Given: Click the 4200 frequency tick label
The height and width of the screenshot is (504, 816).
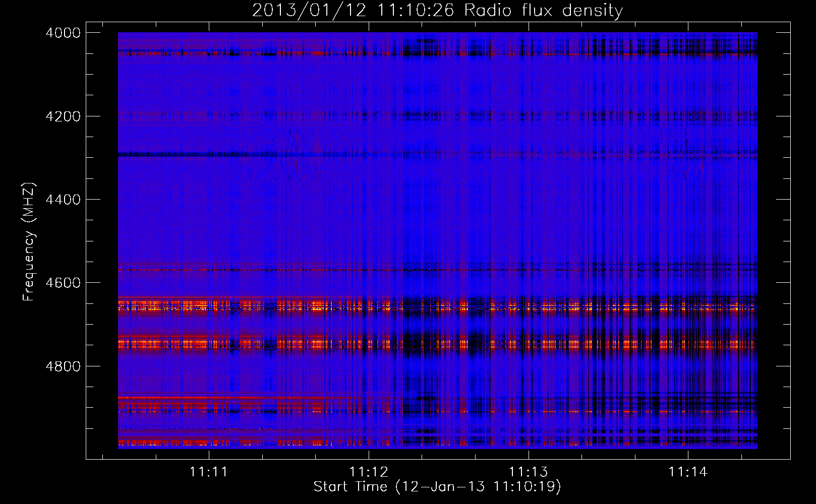Looking at the screenshot, I should (63, 116).
